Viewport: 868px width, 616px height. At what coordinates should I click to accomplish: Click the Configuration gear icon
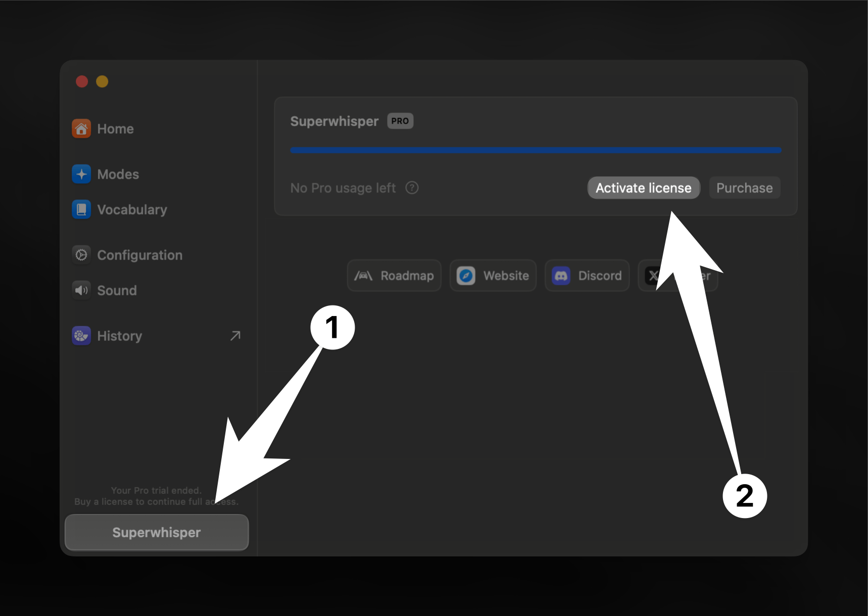81,255
